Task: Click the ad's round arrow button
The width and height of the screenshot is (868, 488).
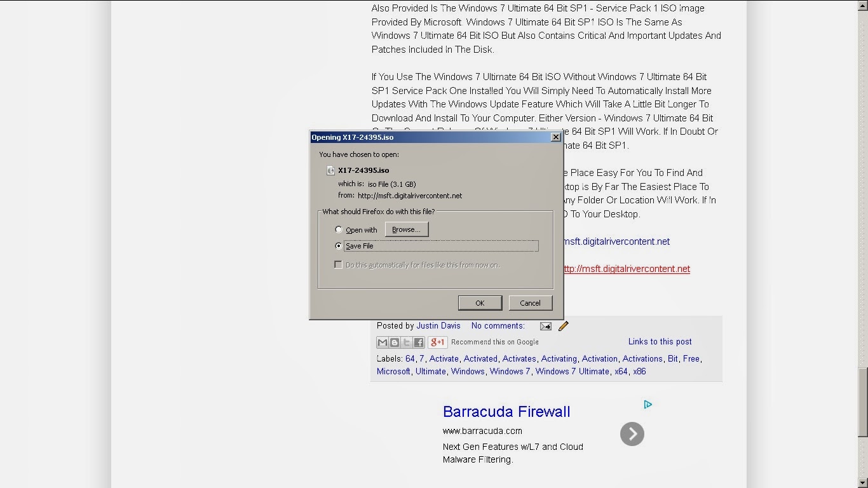Action: tap(632, 434)
